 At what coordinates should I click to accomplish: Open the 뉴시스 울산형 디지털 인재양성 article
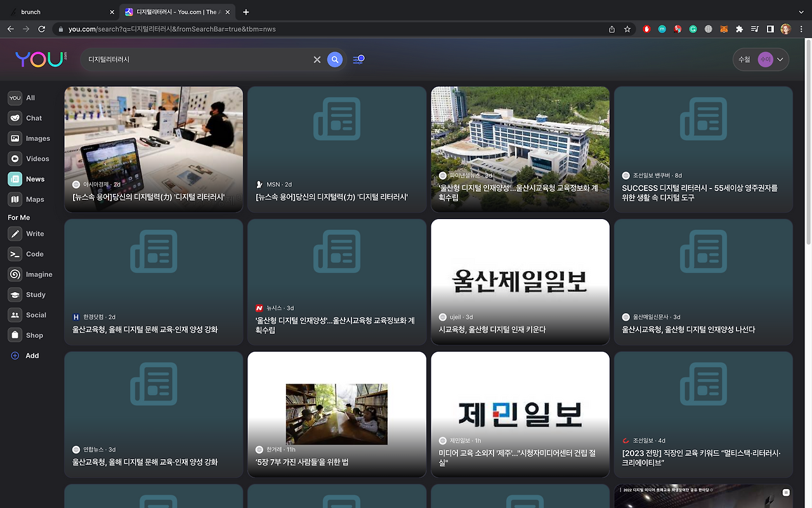point(335,325)
